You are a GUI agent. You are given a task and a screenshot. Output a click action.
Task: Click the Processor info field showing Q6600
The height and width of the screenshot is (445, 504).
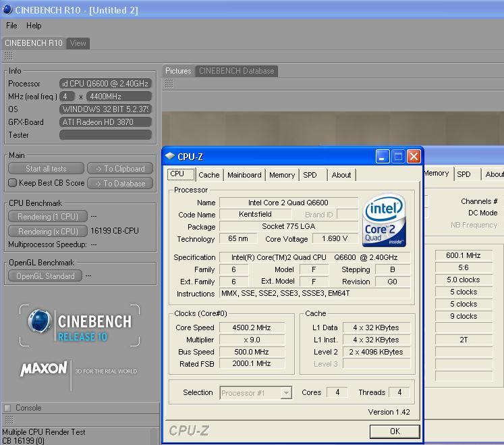click(x=105, y=84)
